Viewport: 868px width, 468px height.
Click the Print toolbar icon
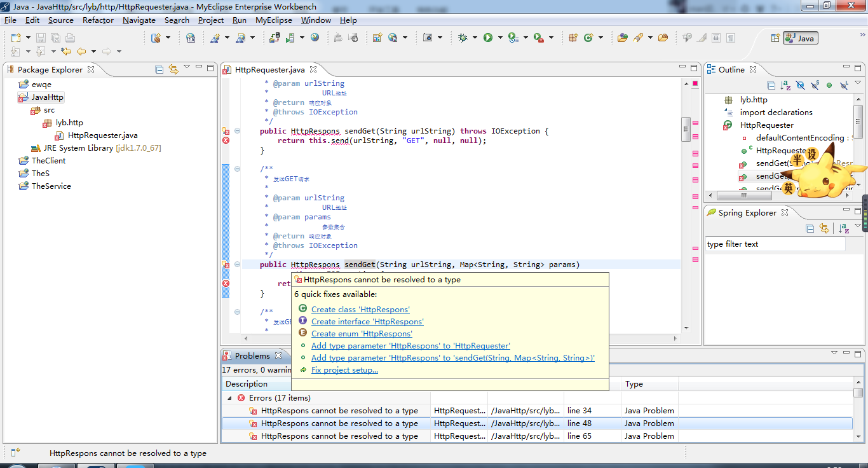[x=70, y=38]
